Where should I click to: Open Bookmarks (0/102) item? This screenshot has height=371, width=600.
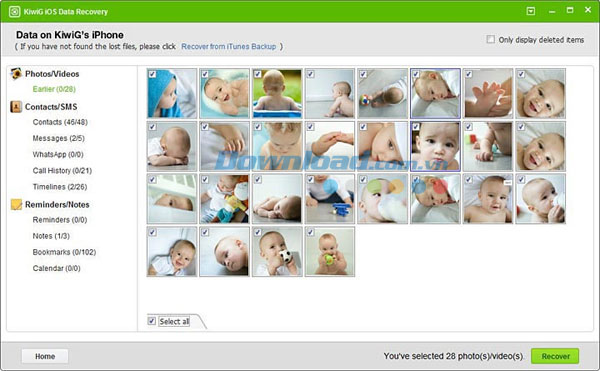pos(64,252)
